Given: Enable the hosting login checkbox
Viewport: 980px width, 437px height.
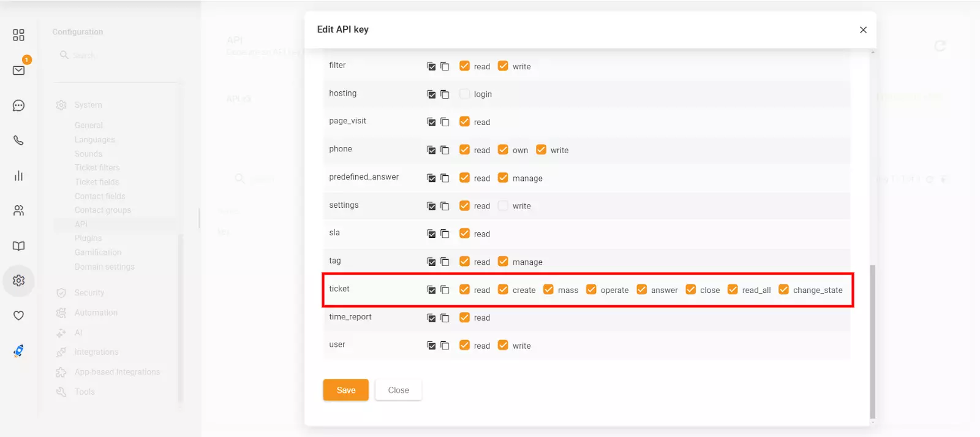Looking at the screenshot, I should click(464, 94).
